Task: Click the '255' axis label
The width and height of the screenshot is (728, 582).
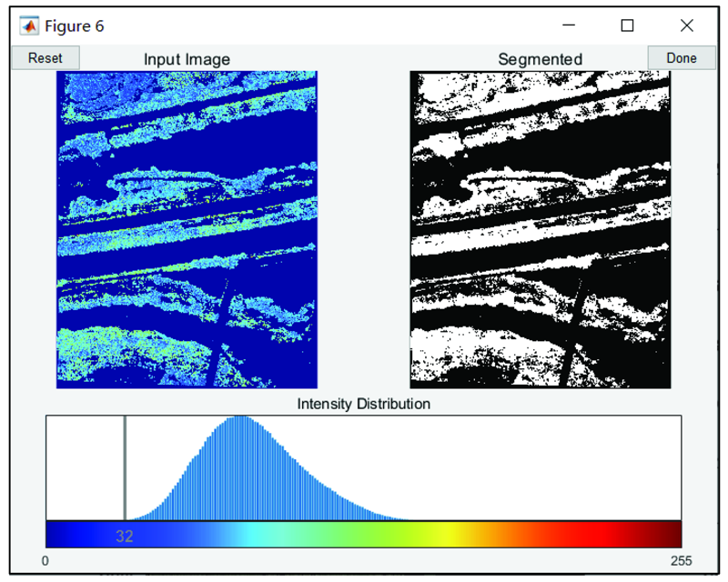Action: pos(681,561)
